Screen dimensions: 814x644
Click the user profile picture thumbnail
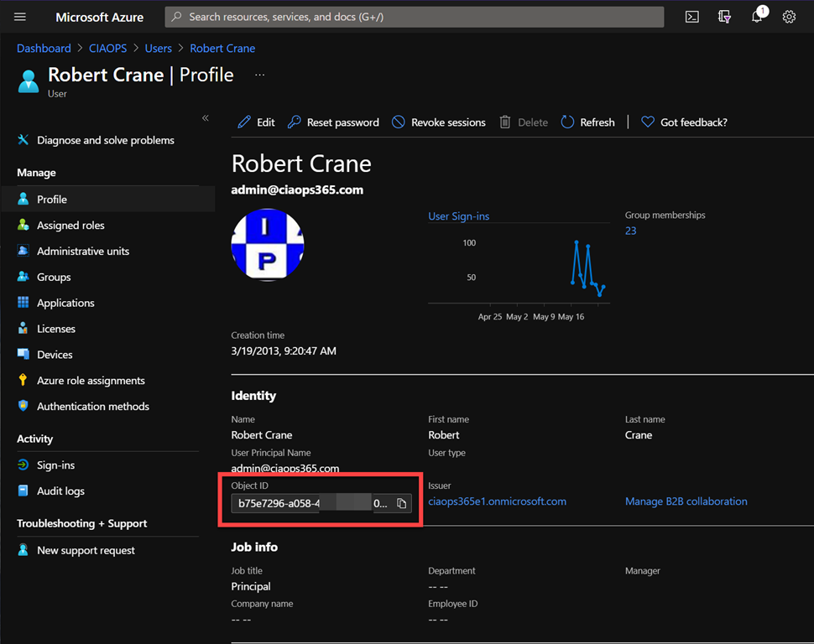pos(268,245)
